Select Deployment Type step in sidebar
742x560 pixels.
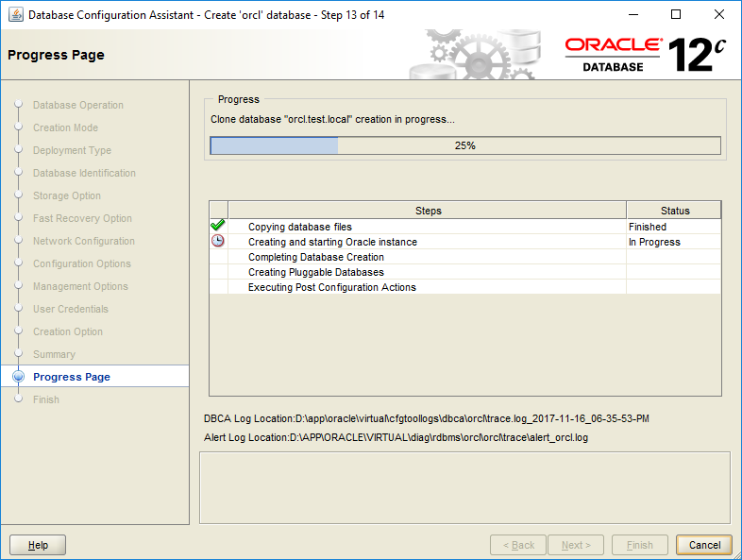pyautogui.click(x=72, y=150)
